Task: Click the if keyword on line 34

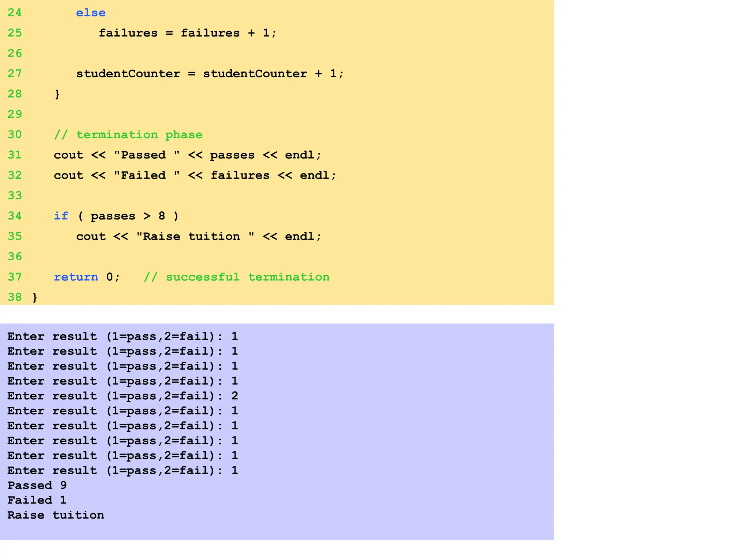Action: tap(61, 216)
